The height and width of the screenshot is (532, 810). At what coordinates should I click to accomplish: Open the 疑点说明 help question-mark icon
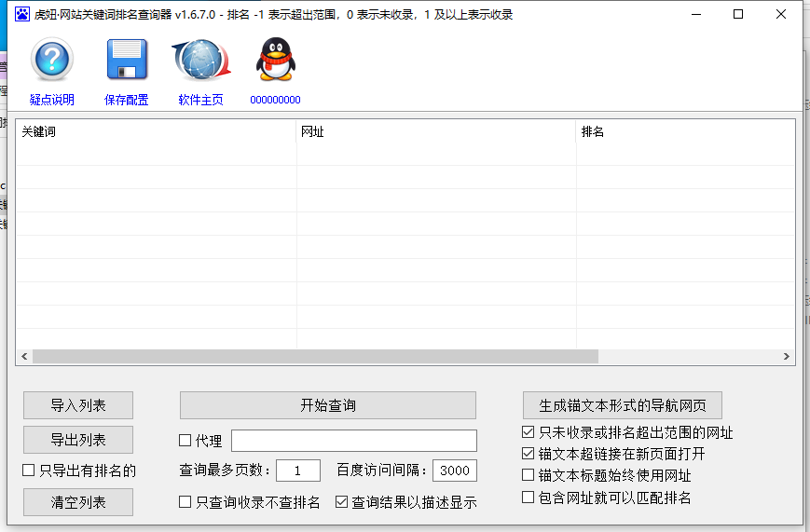51,59
